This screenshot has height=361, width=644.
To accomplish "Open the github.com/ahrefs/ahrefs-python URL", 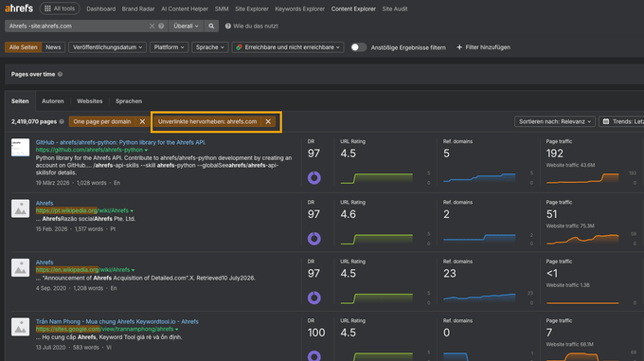I will [89, 150].
